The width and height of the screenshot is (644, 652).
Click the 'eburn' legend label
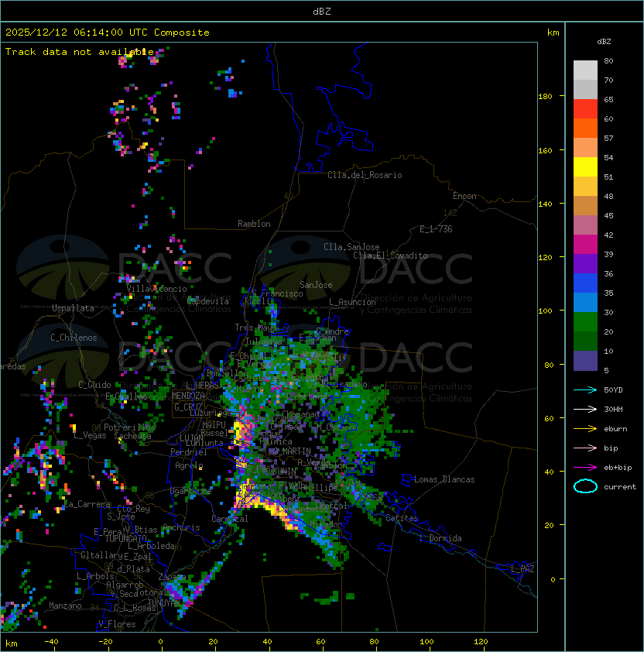pyautogui.click(x=615, y=429)
